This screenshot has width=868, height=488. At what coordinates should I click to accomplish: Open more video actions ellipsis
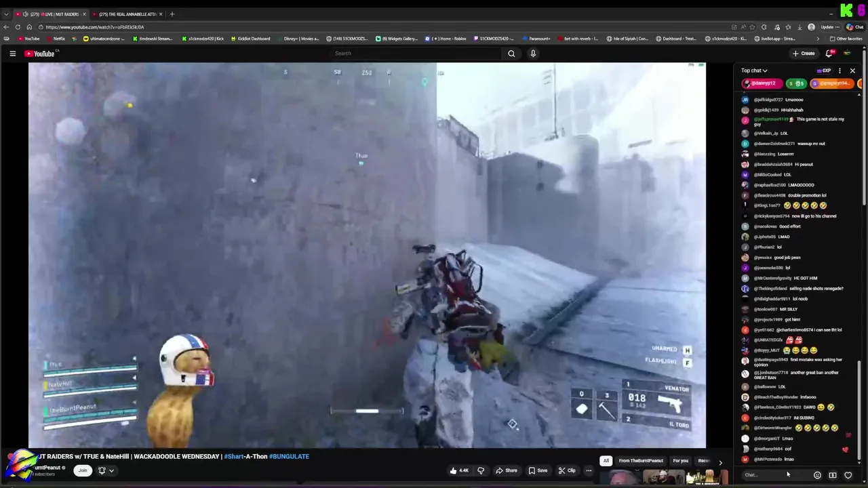(x=589, y=470)
